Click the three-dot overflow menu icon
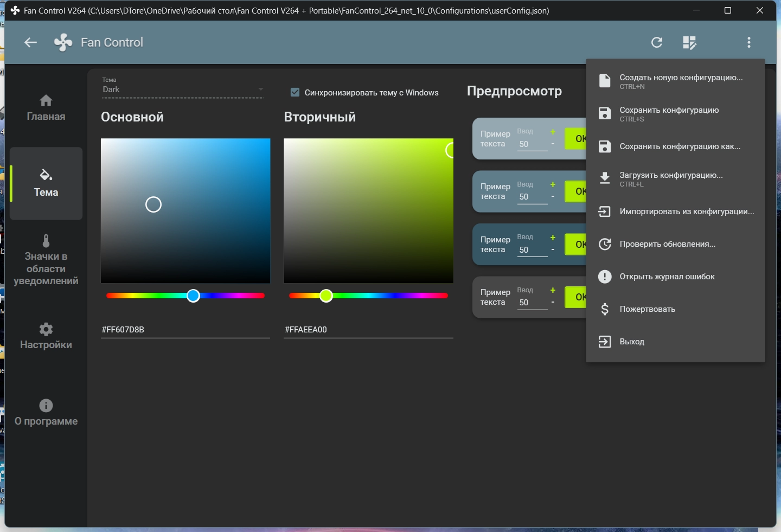Screen dimensions: 781x532 [749, 42]
